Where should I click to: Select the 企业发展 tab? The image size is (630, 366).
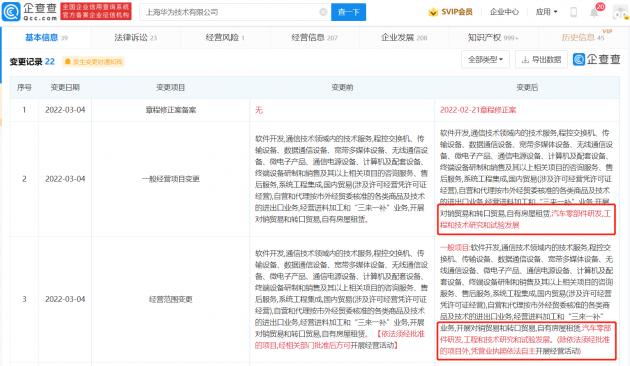click(404, 38)
